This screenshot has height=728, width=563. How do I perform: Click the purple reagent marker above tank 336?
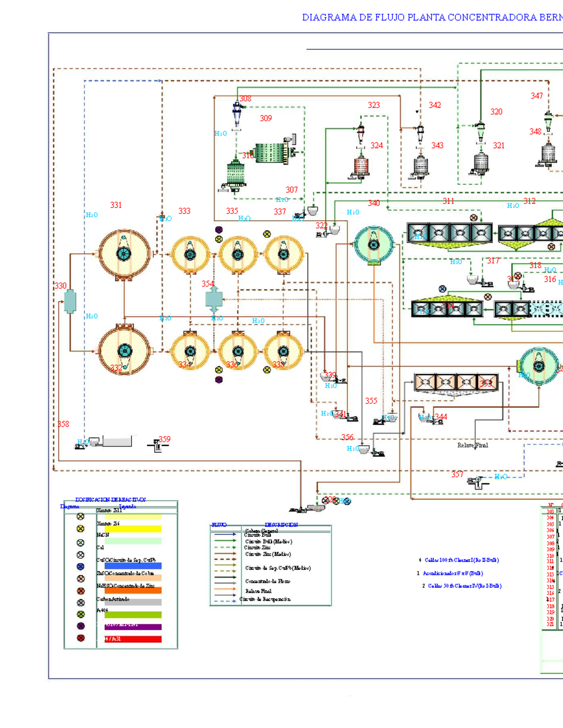[219, 230]
